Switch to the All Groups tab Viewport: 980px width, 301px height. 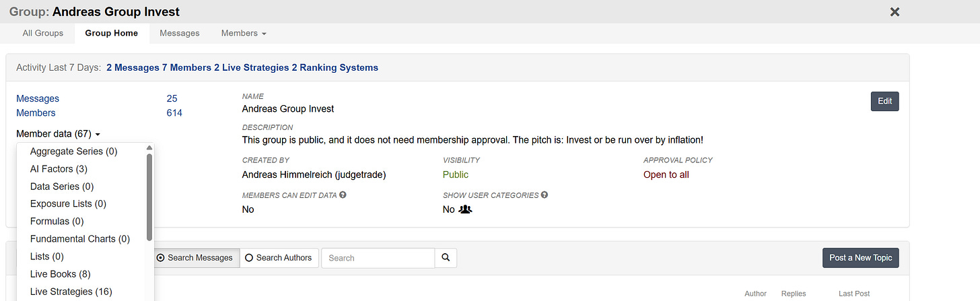point(43,33)
